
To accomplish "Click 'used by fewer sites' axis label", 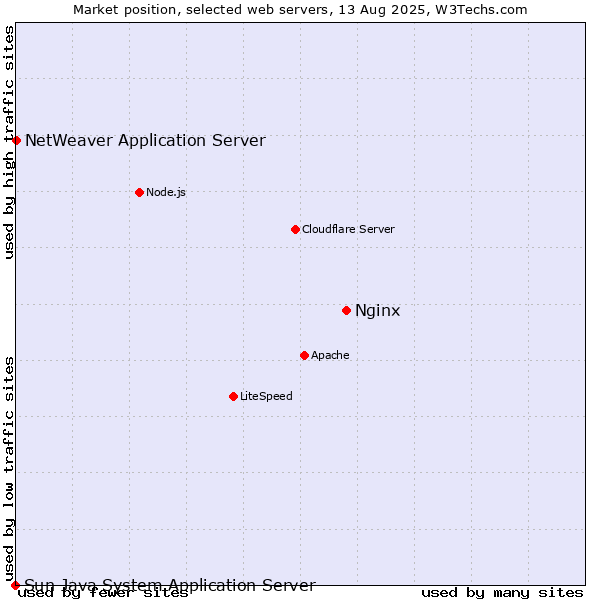I will click(x=103, y=593).
